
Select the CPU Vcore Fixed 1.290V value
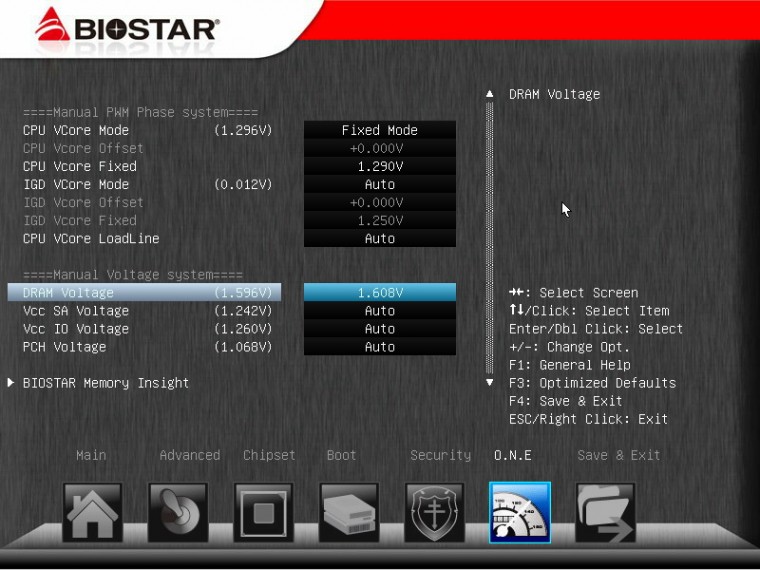point(380,166)
